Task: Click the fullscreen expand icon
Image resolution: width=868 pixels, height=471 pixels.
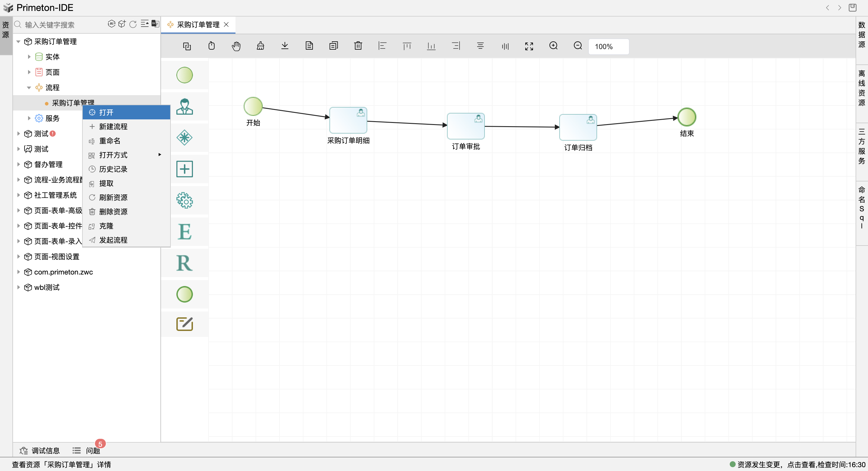Action: (529, 46)
